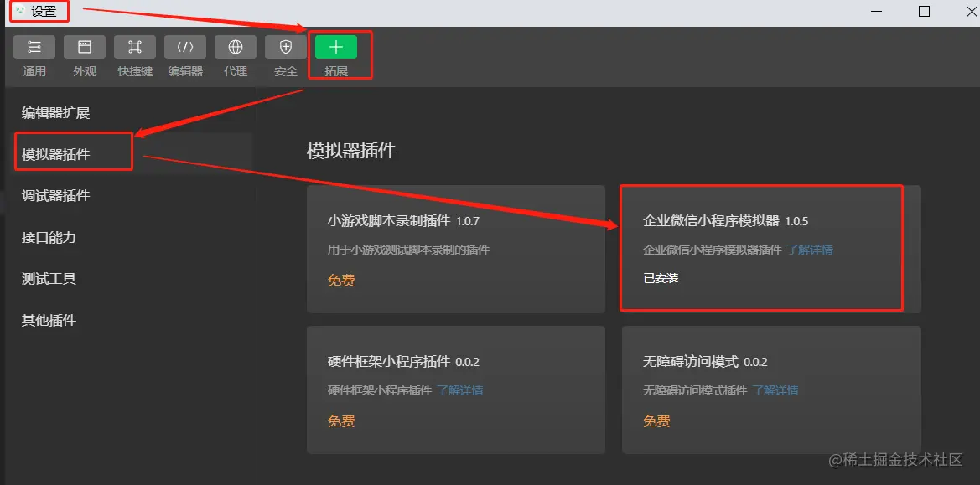The image size is (980, 485).
Task: Click 免费 under 小游戏脚本录制插件
Action: (x=341, y=281)
